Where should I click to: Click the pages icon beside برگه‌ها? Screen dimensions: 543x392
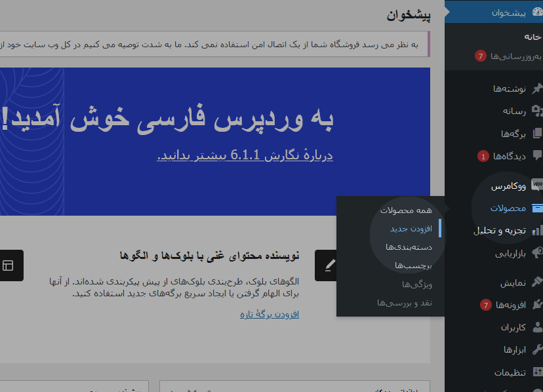coord(537,134)
